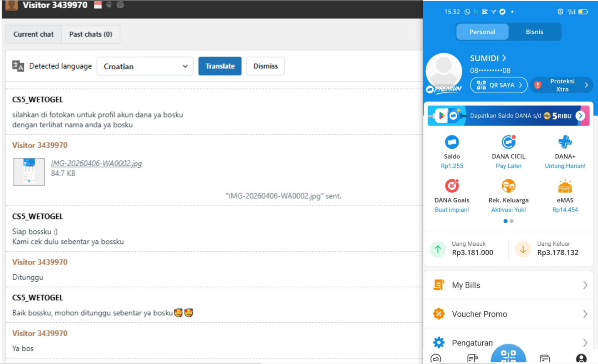
Task: Tap the SUMIDI profile photo
Action: [444, 71]
